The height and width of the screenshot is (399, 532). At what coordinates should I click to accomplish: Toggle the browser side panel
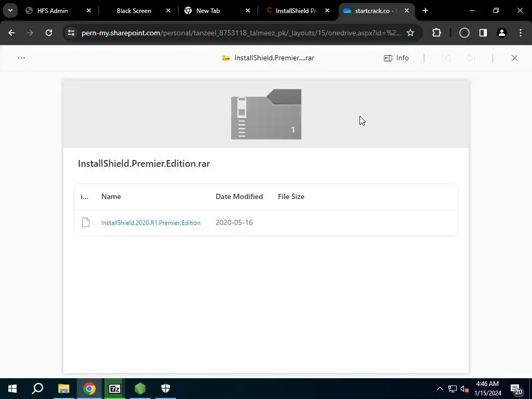(483, 33)
